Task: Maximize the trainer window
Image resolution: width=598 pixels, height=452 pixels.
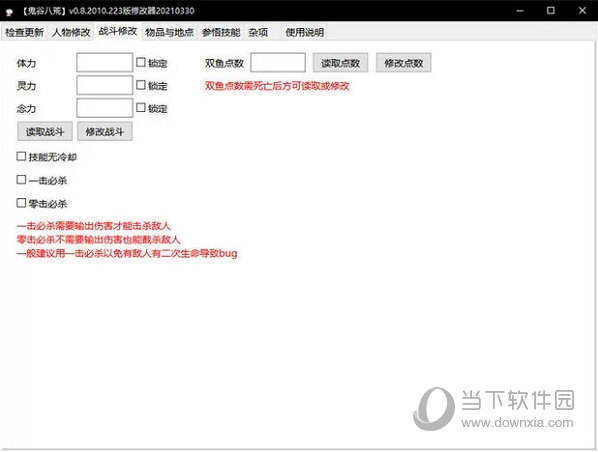Action: click(x=551, y=11)
